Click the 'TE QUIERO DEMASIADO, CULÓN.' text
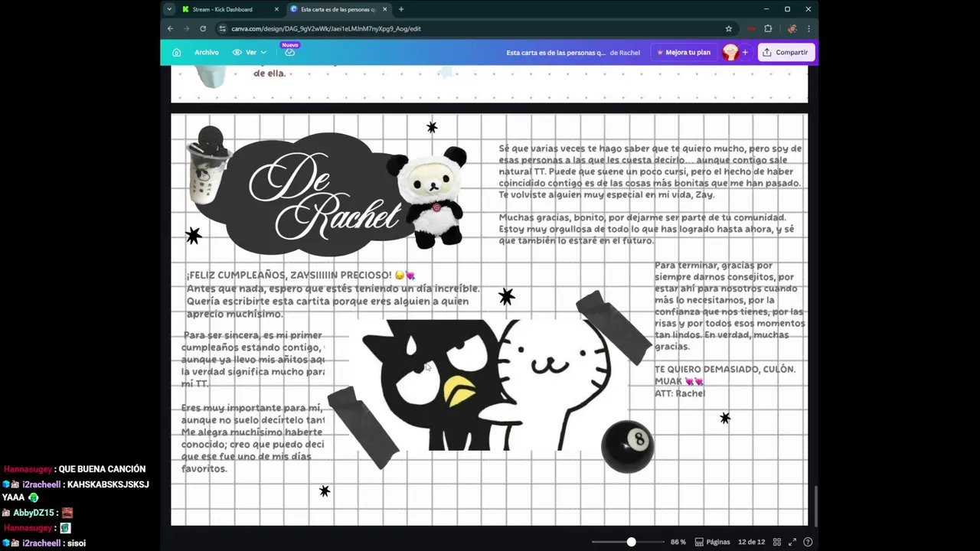Image resolution: width=980 pixels, height=551 pixels. (x=725, y=369)
